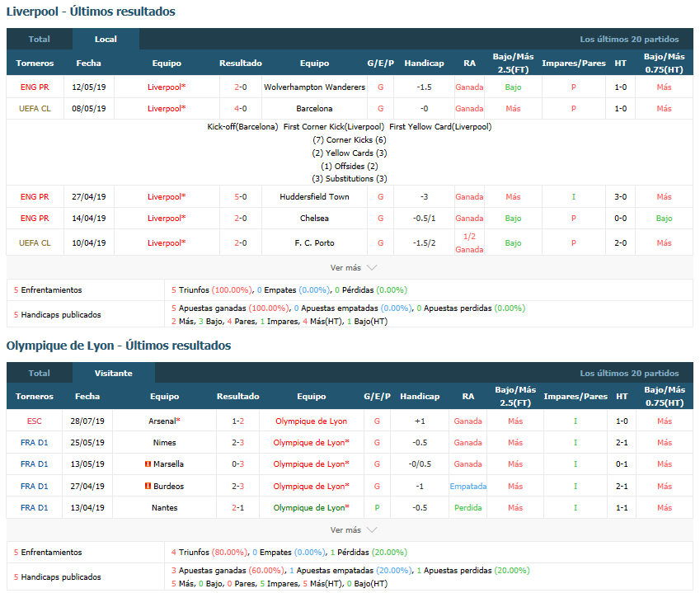
Task: Click Burdeos team name
Action: 168,486
